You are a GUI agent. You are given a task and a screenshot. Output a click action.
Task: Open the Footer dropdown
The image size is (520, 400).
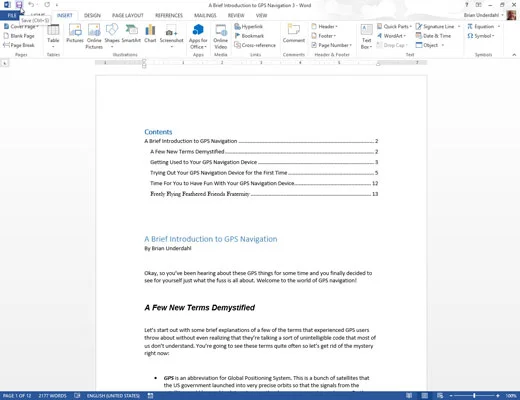(x=323, y=36)
